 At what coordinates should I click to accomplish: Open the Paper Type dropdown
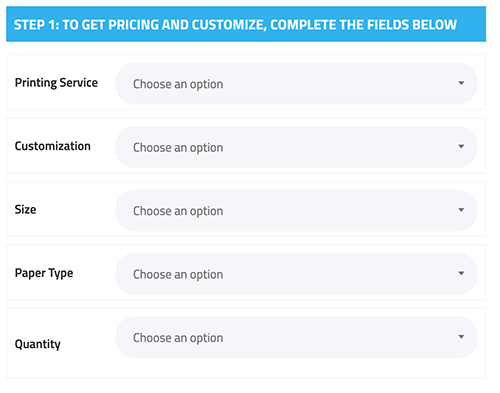296,274
